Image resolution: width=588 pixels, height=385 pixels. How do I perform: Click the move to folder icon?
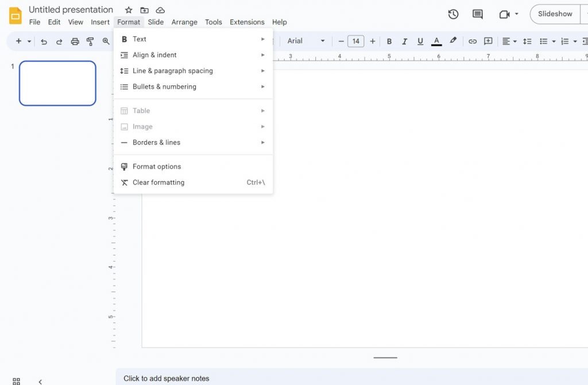(x=144, y=10)
